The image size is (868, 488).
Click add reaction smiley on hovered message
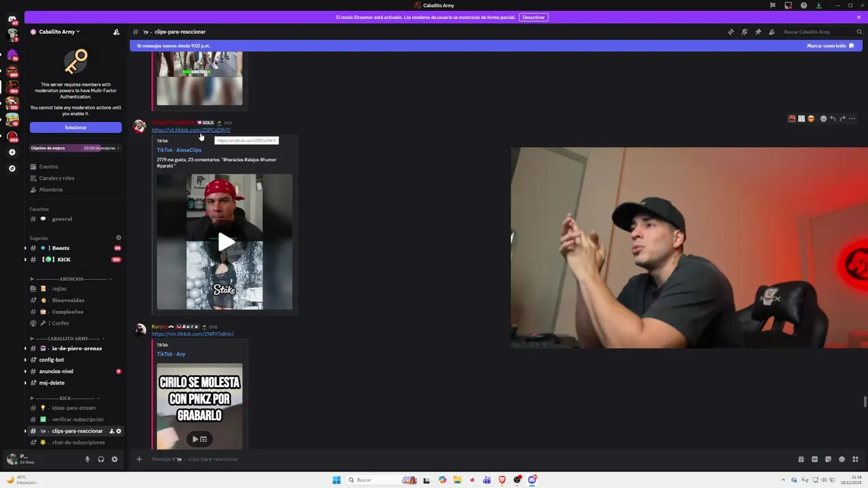pos(823,119)
